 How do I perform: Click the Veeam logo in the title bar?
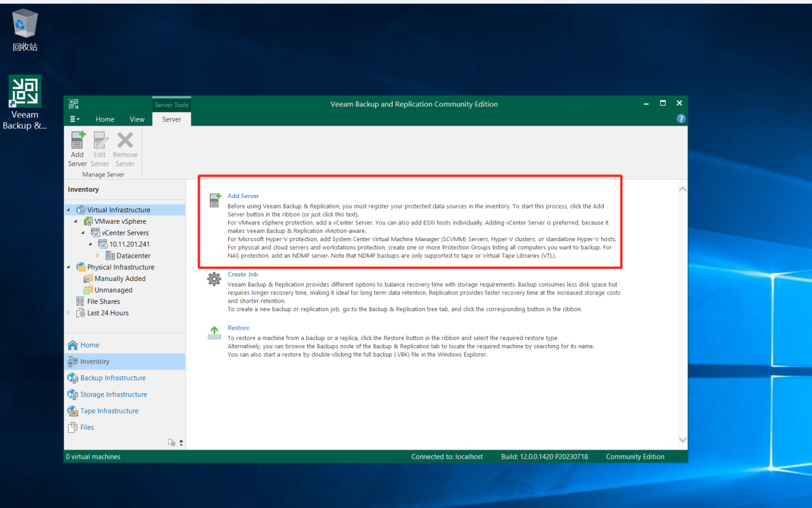point(74,104)
